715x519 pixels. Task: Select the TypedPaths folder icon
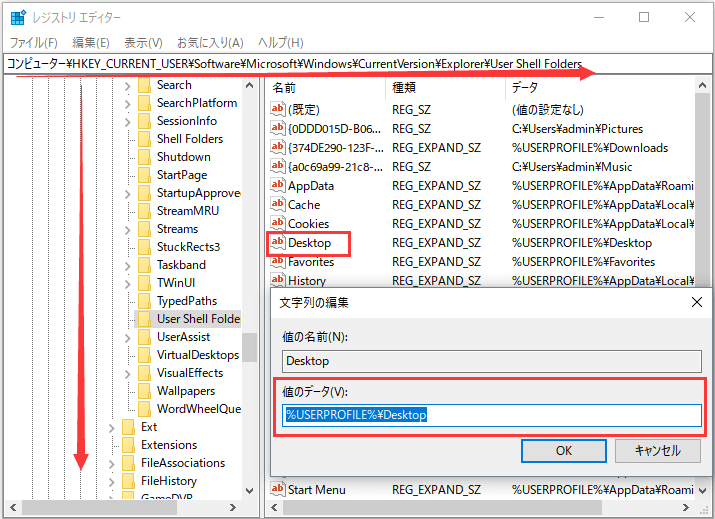tap(144, 301)
